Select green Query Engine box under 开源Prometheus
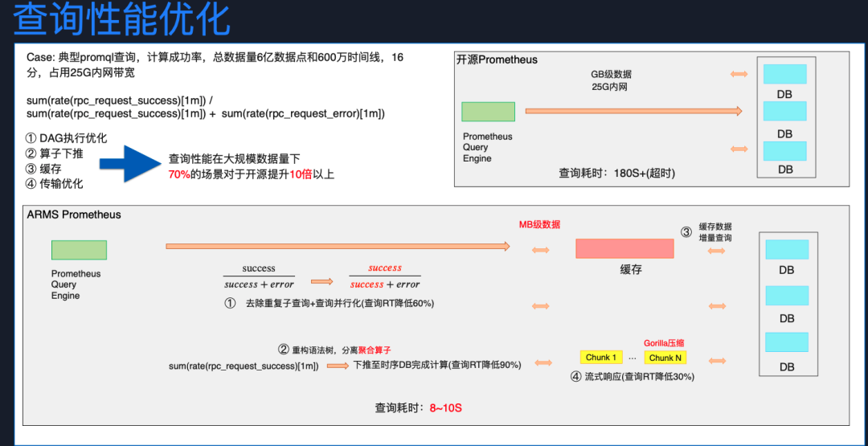The image size is (868, 446). tap(488, 112)
